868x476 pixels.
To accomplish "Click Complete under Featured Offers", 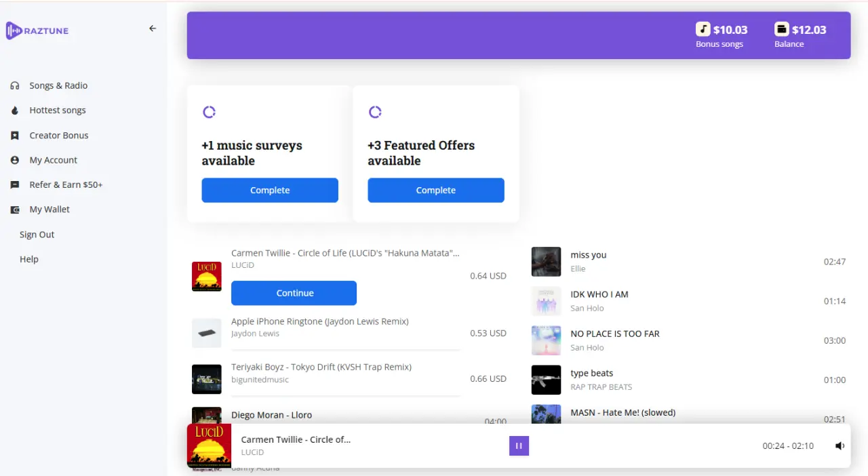I will 436,191.
